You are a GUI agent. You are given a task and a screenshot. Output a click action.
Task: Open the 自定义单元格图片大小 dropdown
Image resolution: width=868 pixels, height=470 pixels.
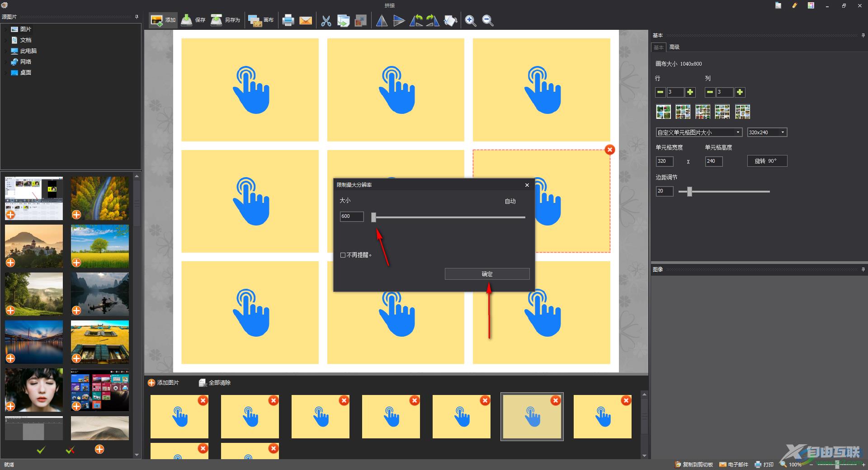[699, 132]
